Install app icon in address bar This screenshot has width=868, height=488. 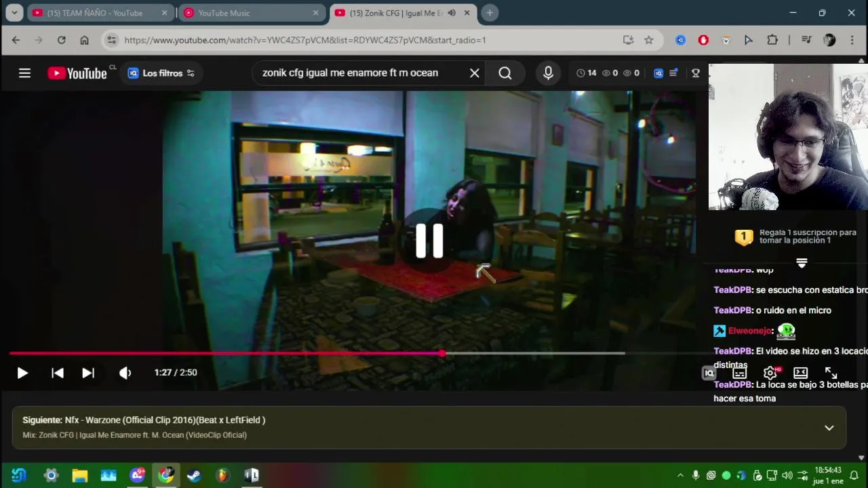coord(628,40)
